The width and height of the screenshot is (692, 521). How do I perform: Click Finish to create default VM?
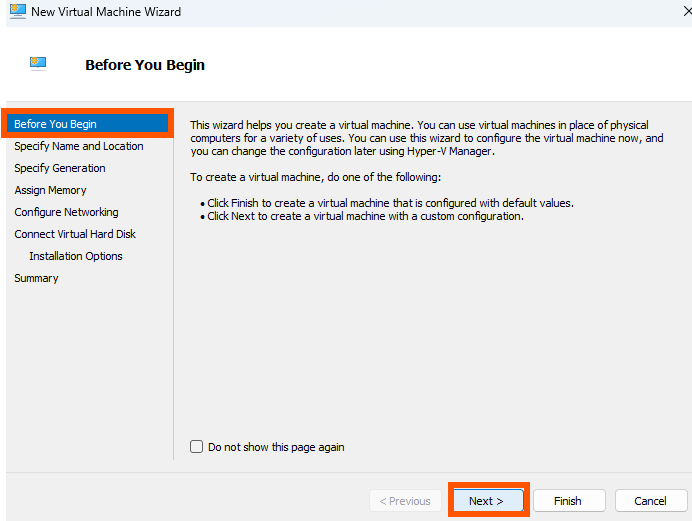coord(569,501)
